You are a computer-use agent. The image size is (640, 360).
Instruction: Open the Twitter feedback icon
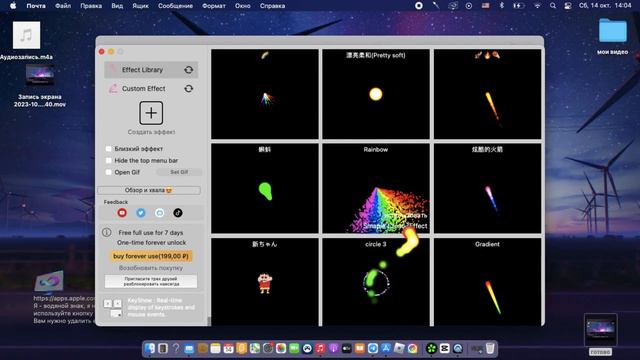[x=141, y=213]
